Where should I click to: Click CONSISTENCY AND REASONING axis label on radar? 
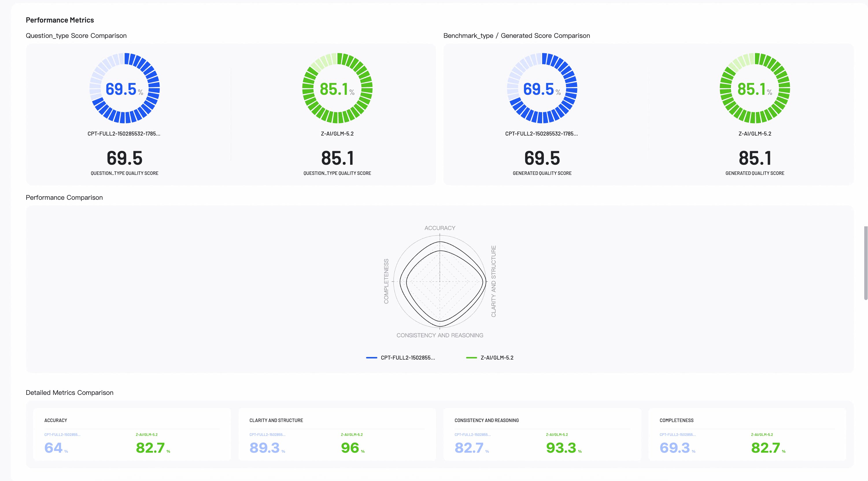[x=440, y=336]
